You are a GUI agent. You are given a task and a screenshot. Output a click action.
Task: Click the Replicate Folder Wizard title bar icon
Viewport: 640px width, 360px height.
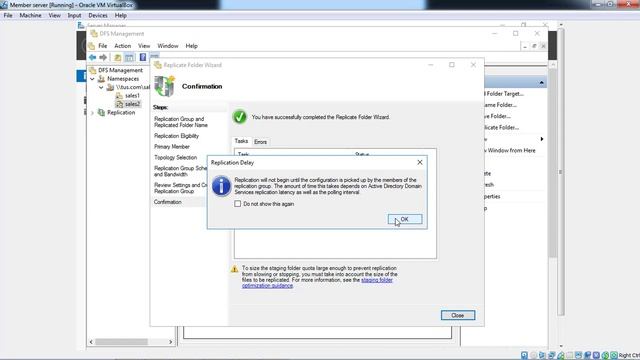158,65
